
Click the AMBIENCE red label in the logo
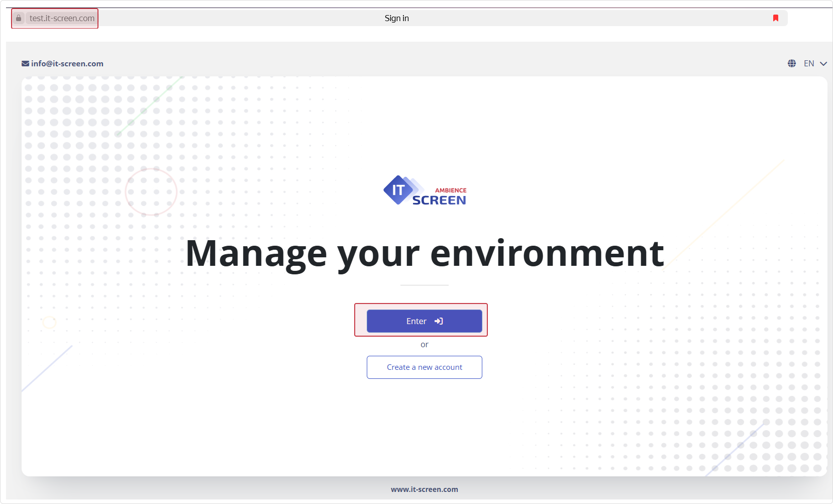click(x=450, y=190)
